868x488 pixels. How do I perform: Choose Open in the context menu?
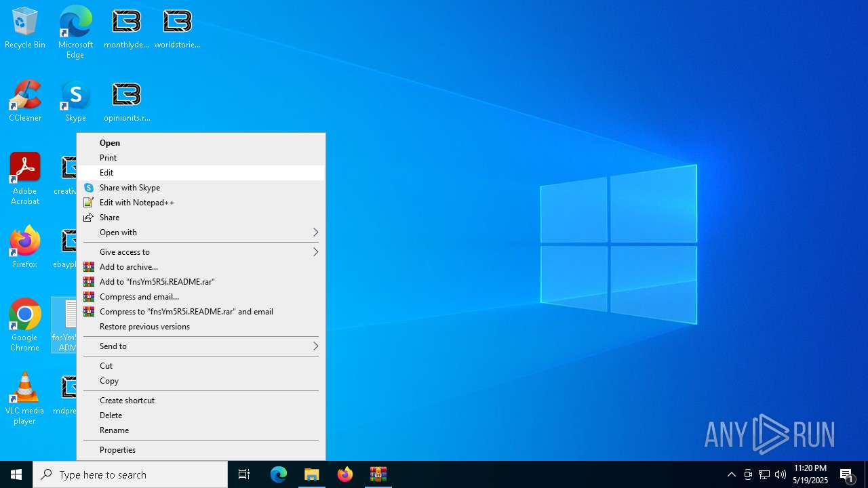tap(201, 143)
